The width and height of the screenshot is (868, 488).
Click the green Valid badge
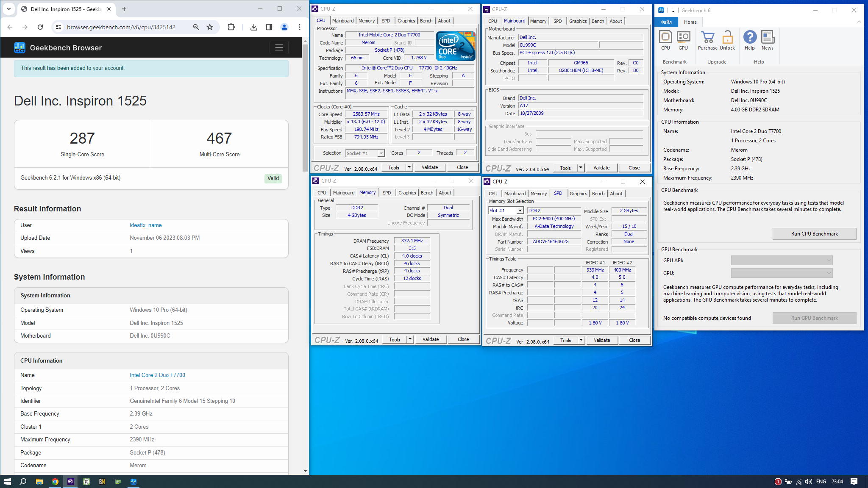[x=273, y=178]
